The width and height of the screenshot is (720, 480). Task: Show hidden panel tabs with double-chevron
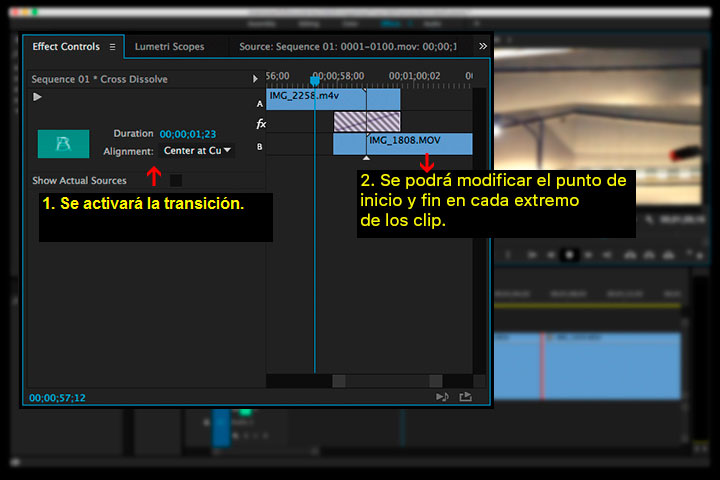483,46
